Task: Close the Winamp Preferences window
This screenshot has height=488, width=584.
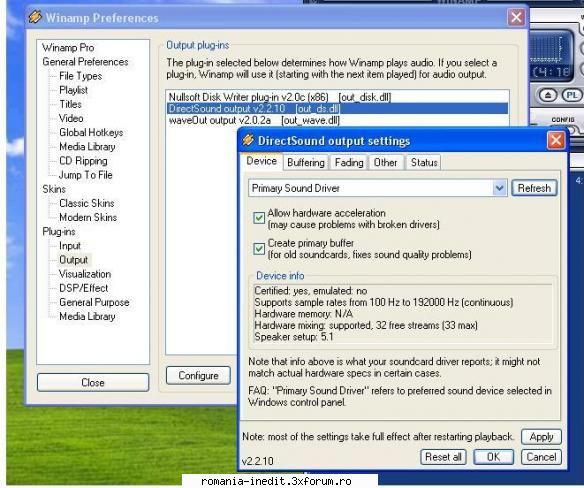Action: point(517,17)
